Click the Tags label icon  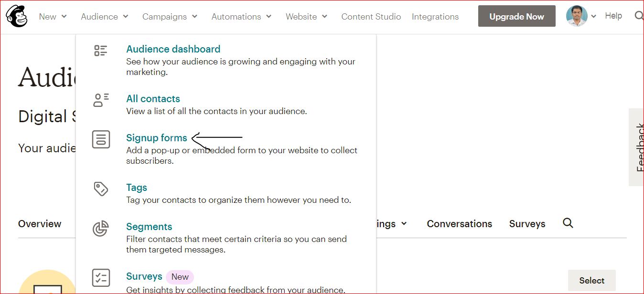coord(101,189)
